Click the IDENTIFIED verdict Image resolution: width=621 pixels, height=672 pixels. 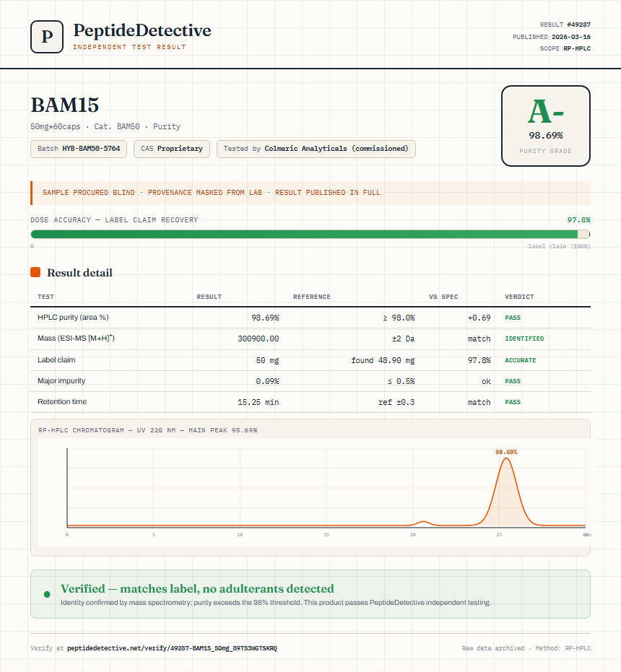pos(524,339)
